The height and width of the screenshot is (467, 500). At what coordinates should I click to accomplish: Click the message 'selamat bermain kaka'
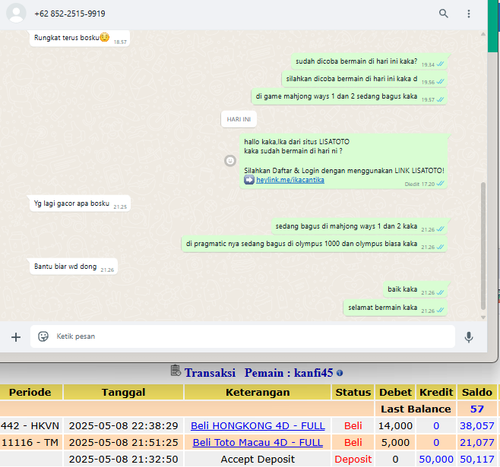[395, 308]
